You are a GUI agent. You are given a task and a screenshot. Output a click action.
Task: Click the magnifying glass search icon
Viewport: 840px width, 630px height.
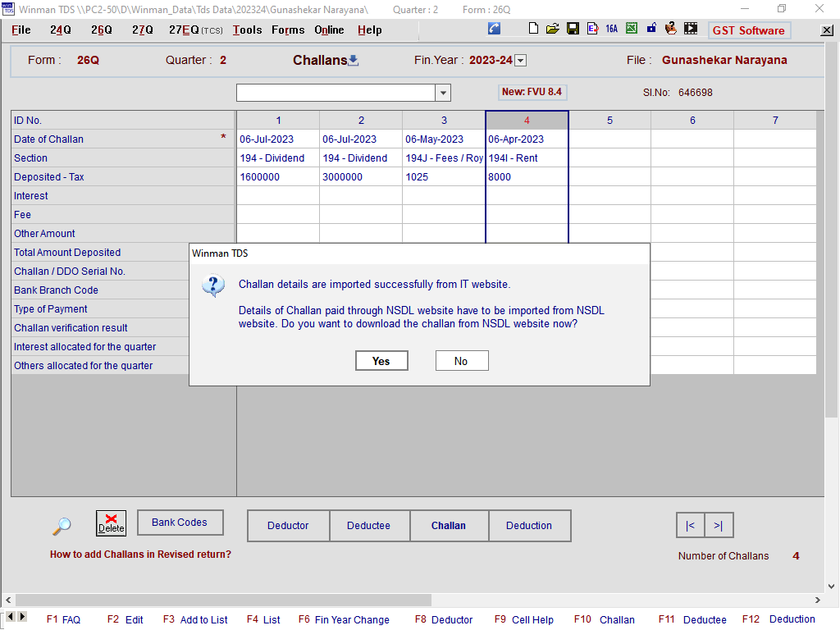62,526
